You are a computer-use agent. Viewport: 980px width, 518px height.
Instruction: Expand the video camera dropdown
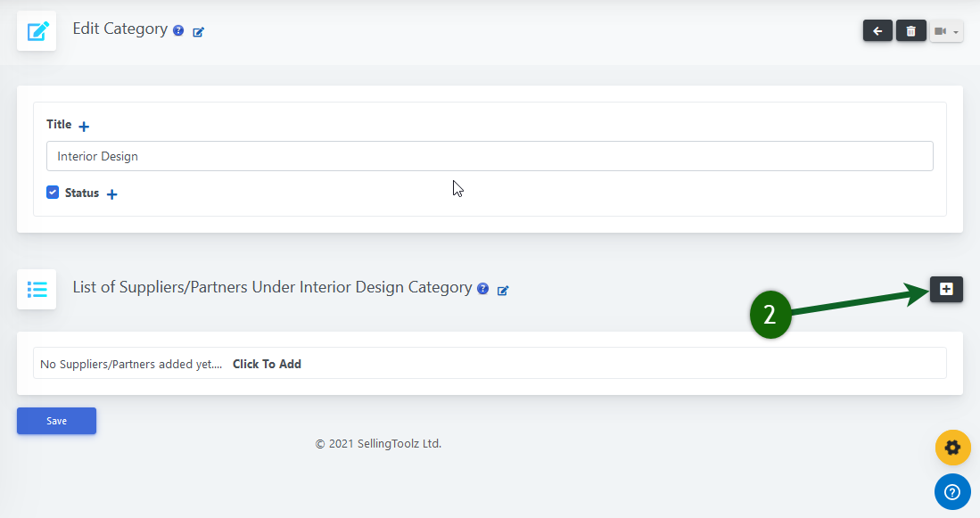click(946, 31)
